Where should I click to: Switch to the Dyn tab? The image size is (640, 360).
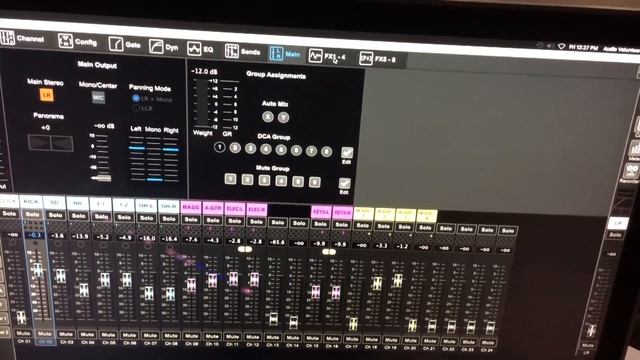(164, 46)
